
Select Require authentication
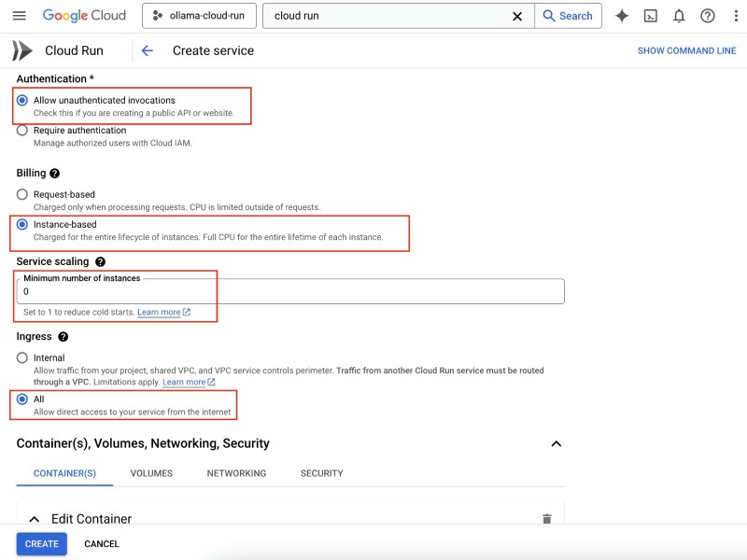(x=21, y=131)
